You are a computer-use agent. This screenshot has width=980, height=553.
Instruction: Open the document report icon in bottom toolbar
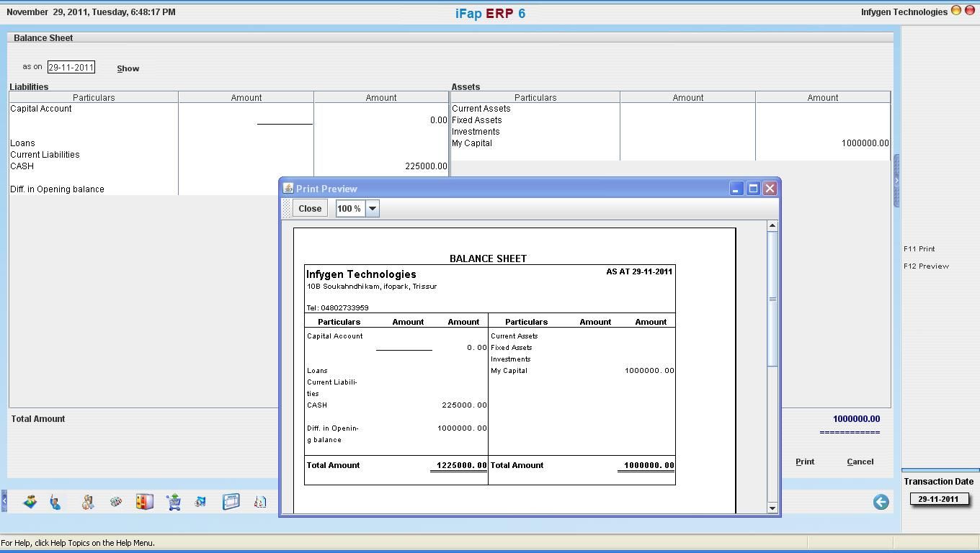click(260, 502)
